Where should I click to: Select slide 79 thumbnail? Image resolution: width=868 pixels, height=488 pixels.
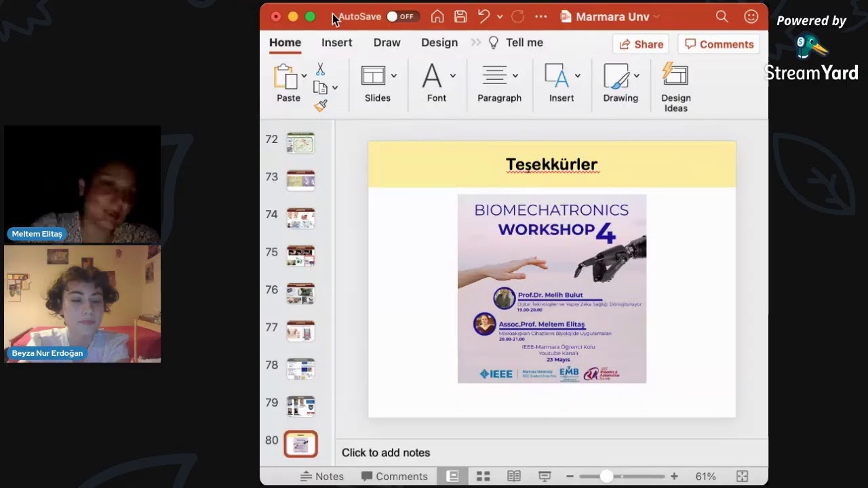[x=300, y=407]
